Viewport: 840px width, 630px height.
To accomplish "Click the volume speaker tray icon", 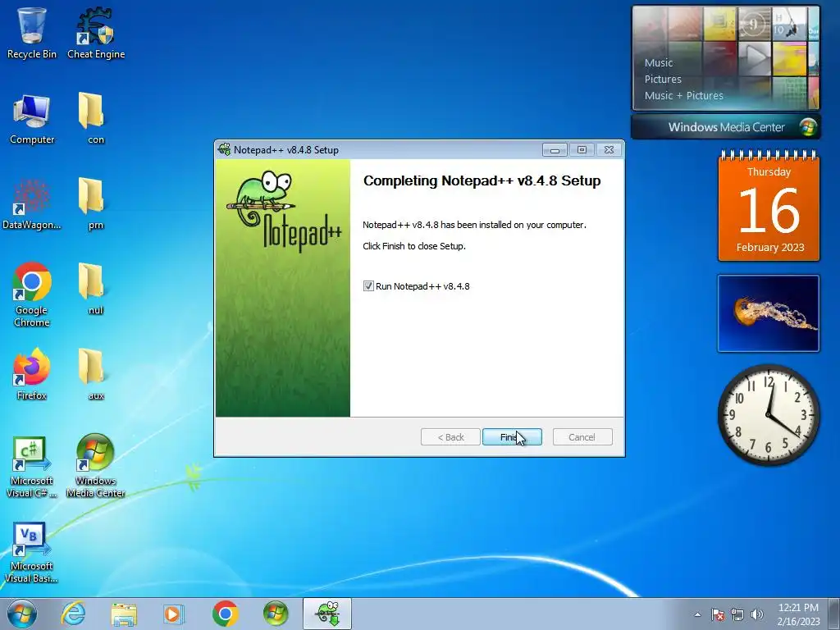I will coord(757,614).
